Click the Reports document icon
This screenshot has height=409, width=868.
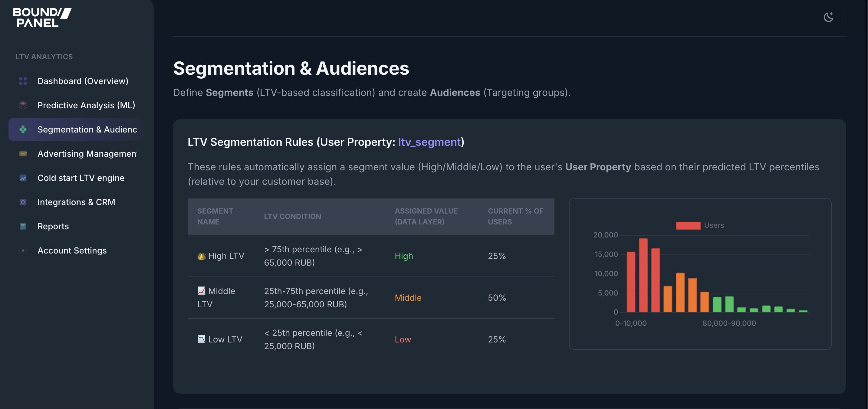coord(23,226)
